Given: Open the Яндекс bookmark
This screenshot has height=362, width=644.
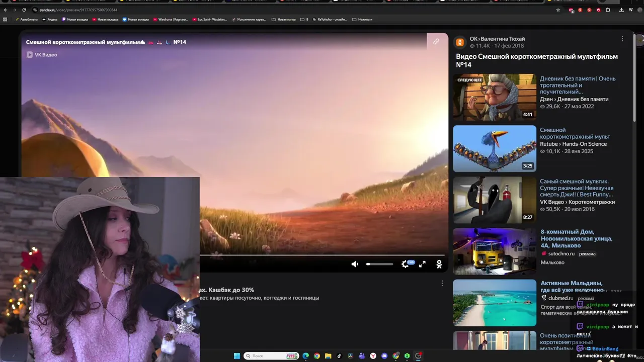Looking at the screenshot, I should [50, 19].
